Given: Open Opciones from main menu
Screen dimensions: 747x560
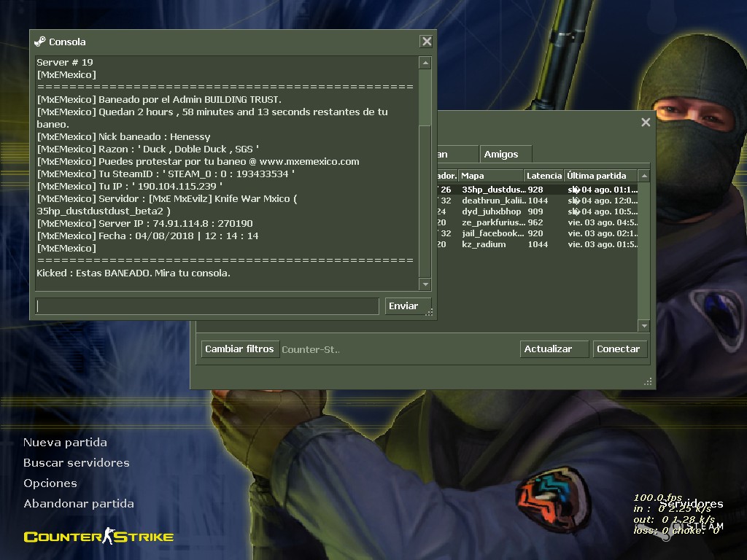Looking at the screenshot, I should click(x=50, y=483).
